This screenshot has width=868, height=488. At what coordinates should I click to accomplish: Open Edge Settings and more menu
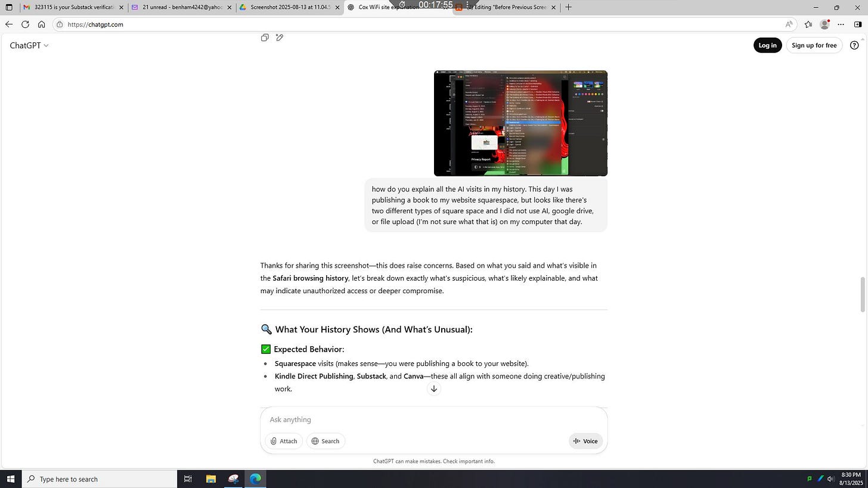(x=841, y=24)
